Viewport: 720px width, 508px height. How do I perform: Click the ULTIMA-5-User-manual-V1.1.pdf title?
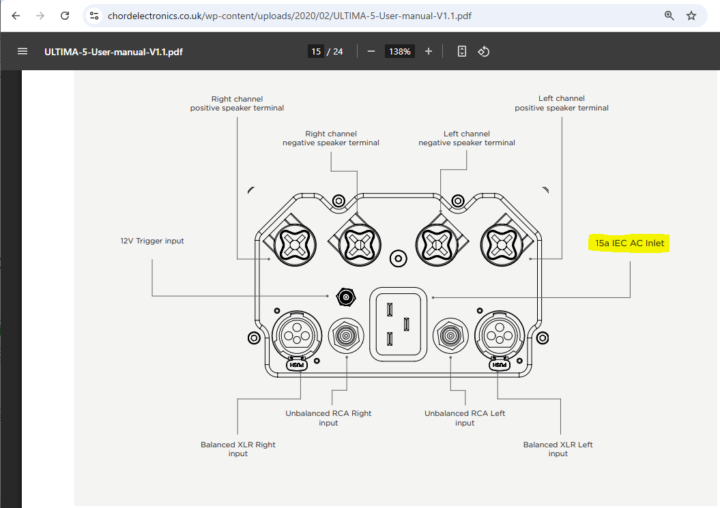click(x=112, y=52)
